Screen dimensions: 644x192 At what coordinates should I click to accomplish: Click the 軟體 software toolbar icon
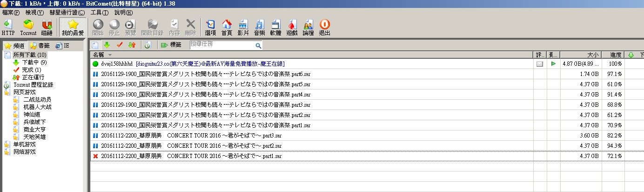pos(275,27)
